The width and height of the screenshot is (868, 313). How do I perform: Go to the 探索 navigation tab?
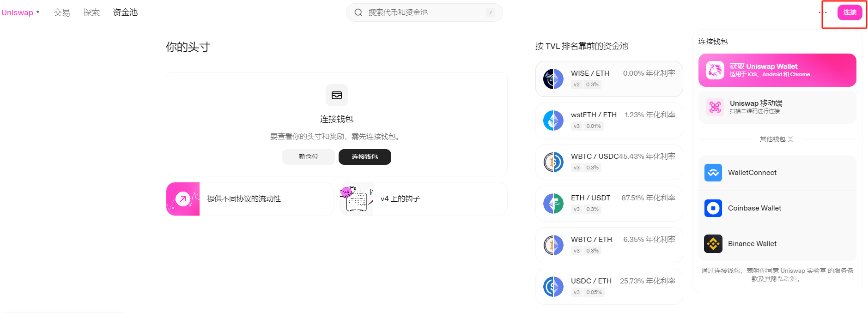coord(91,12)
